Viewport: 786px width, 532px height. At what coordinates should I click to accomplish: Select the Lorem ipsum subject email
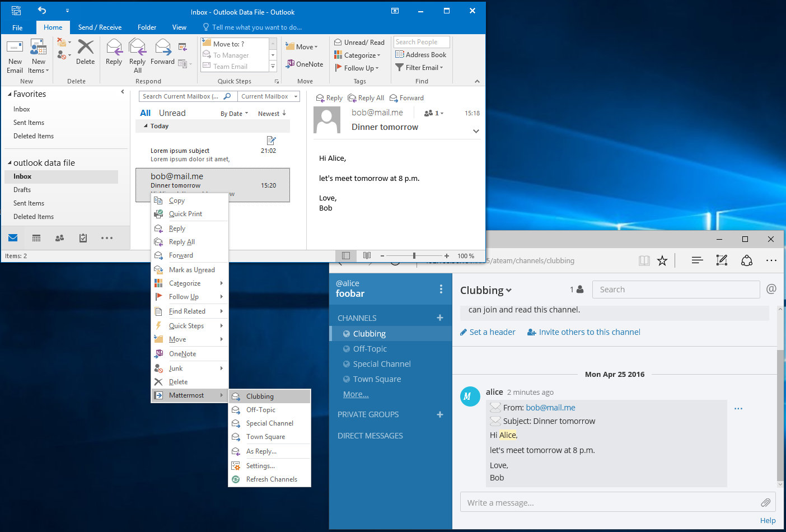(213, 151)
